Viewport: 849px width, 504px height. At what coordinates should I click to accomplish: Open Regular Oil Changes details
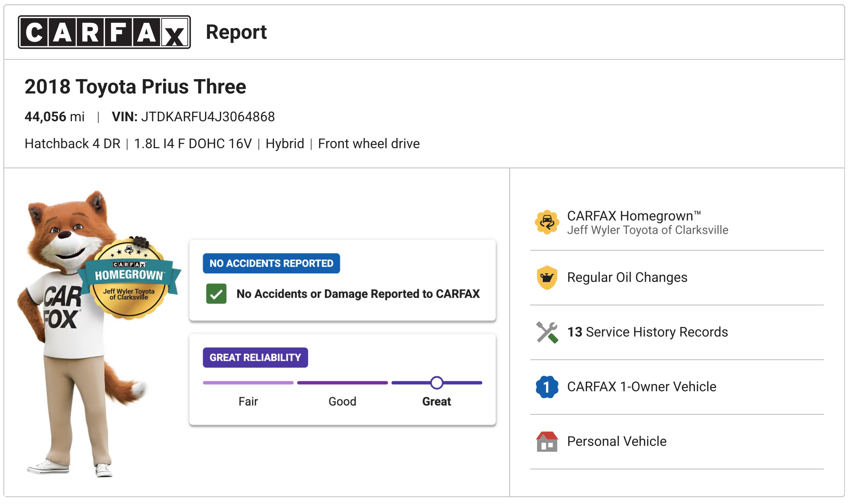(677, 278)
